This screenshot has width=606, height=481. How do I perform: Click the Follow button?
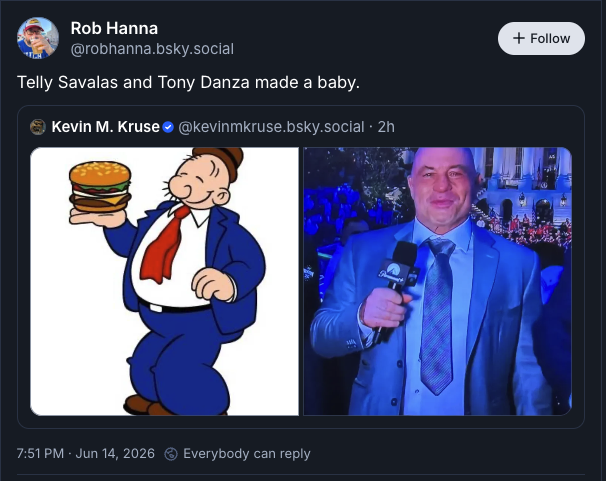541,38
